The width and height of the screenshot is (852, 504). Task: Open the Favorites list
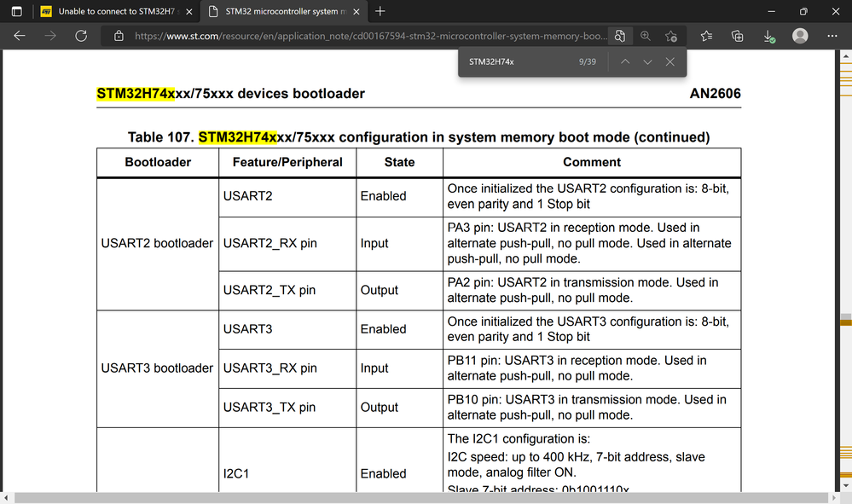pos(706,36)
